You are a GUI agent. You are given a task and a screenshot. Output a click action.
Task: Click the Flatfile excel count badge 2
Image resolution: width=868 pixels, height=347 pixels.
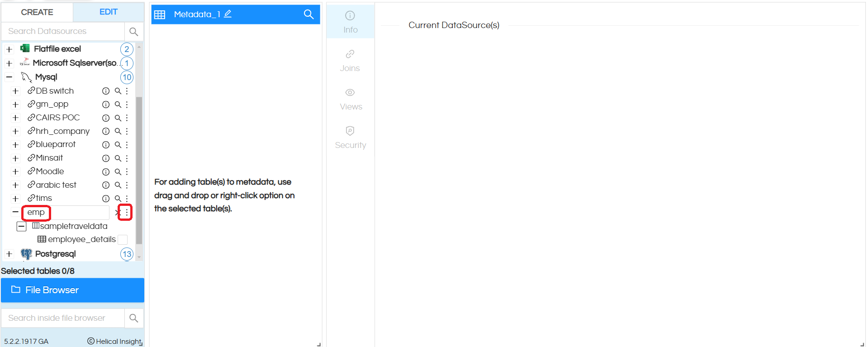tap(127, 49)
